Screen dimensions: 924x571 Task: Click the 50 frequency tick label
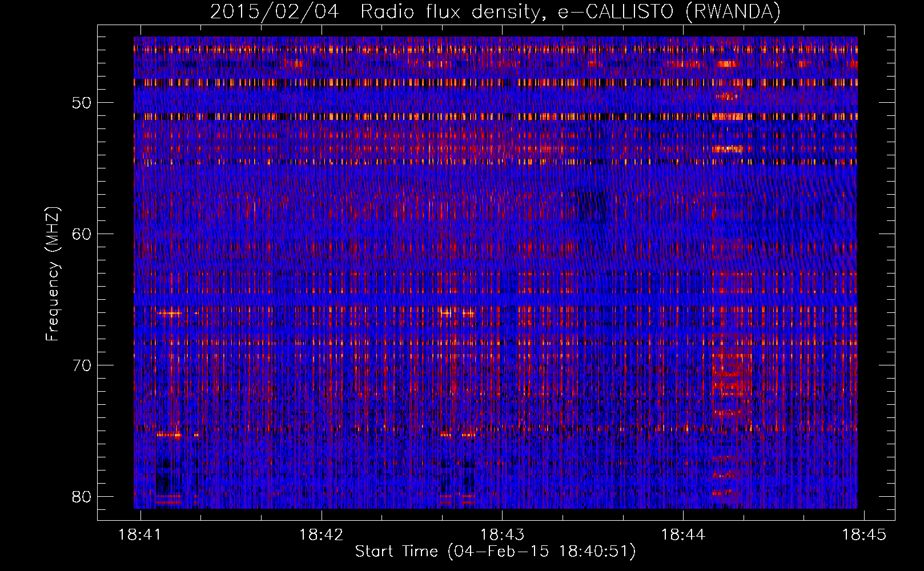(82, 103)
